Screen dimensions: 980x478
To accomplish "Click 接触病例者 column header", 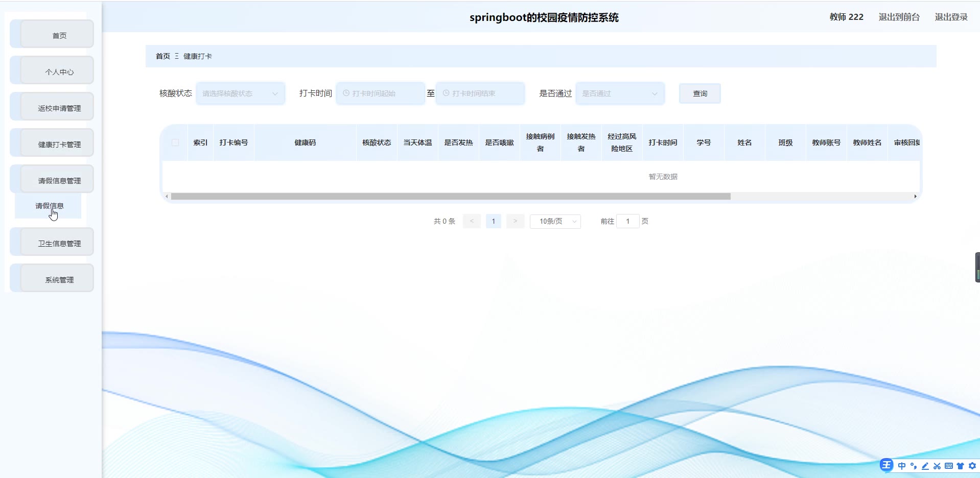I will [x=540, y=142].
